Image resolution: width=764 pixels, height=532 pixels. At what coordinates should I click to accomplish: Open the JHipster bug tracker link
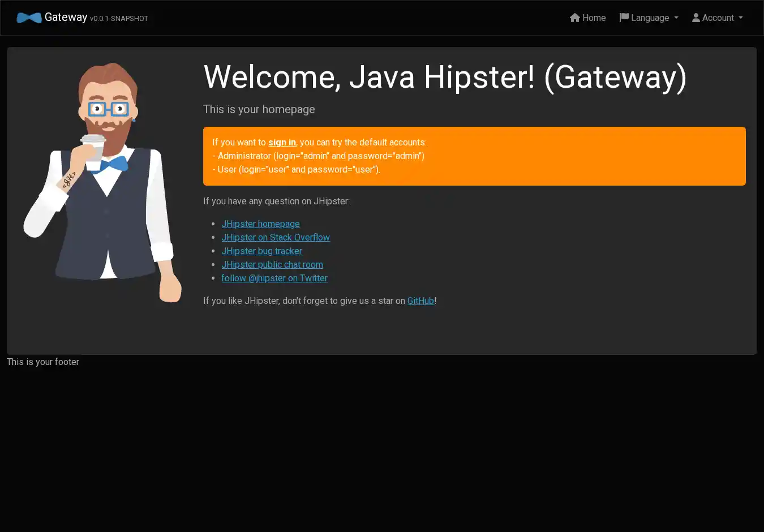261,251
